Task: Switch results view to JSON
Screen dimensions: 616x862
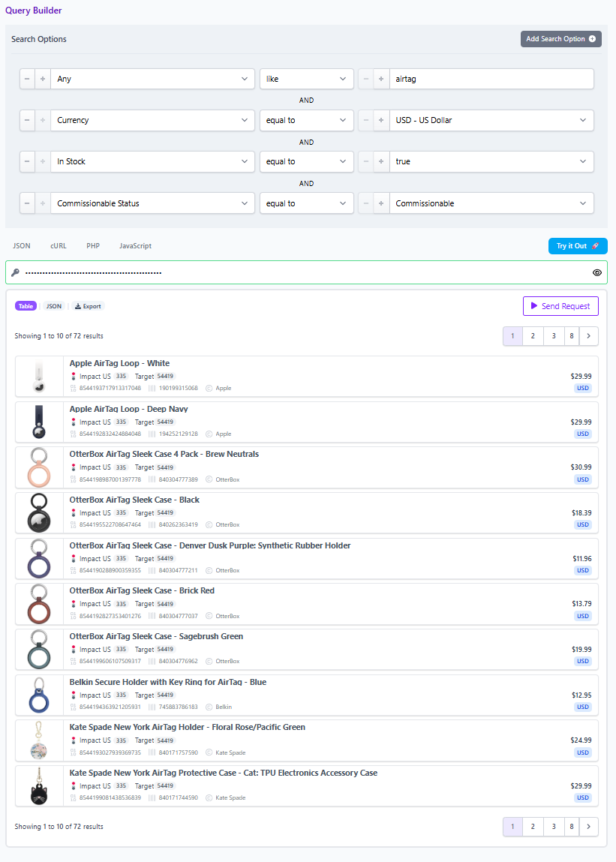Action: point(54,306)
